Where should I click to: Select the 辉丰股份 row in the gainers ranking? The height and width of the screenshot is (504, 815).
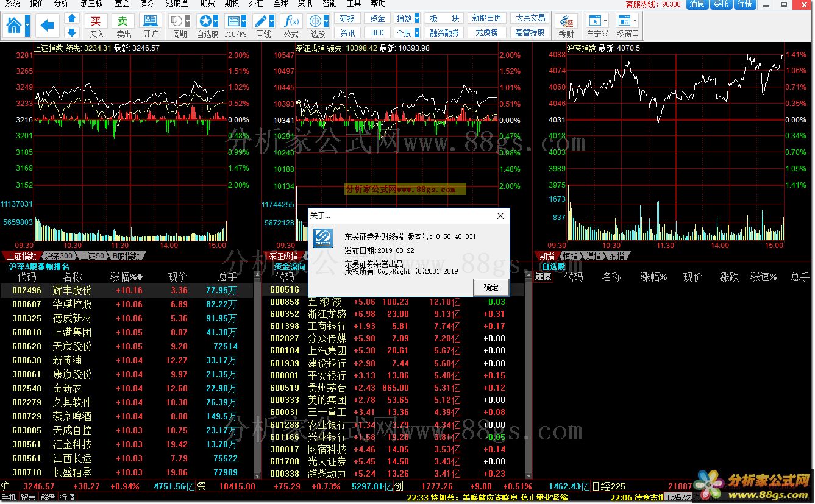tap(126, 291)
